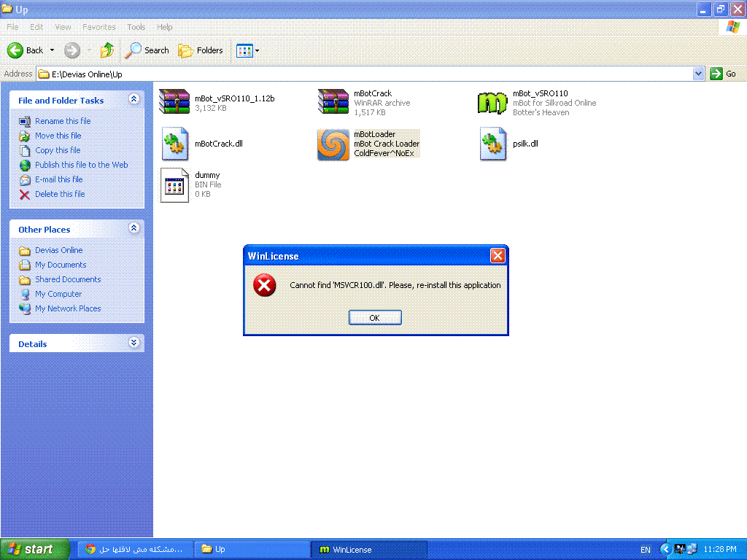Switch to the Chrome taskbar window

[135, 550]
